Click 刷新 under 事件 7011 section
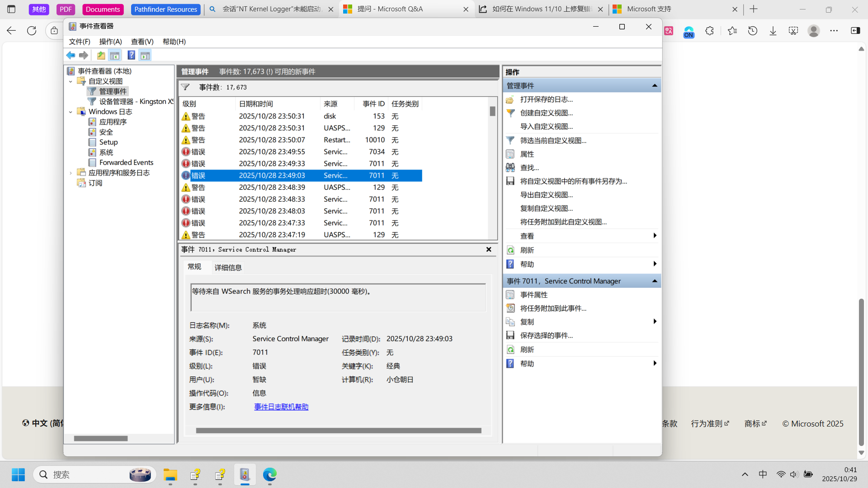The image size is (868, 488). (x=527, y=350)
